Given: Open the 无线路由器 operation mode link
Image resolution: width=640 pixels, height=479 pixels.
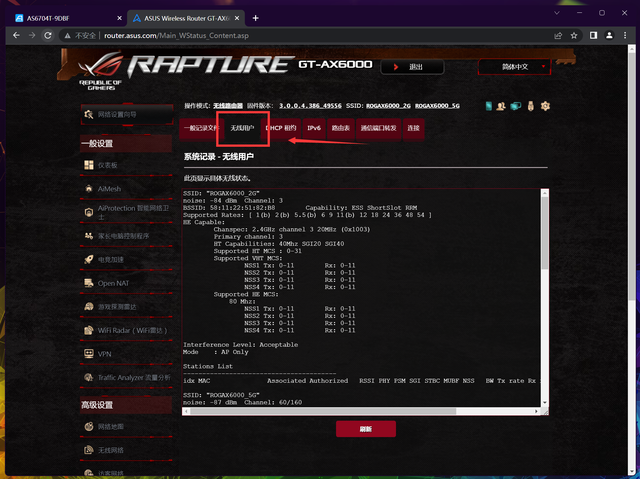Looking at the screenshot, I should tap(228, 106).
